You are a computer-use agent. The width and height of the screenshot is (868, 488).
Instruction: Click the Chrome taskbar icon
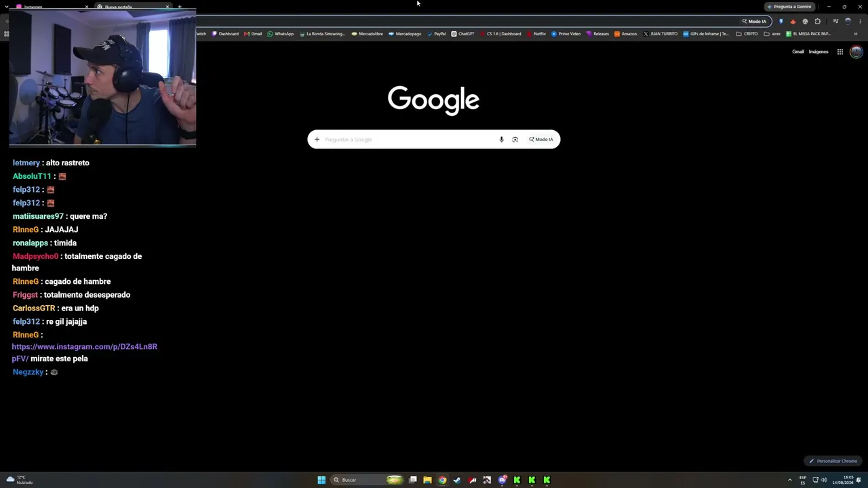[x=442, y=480]
